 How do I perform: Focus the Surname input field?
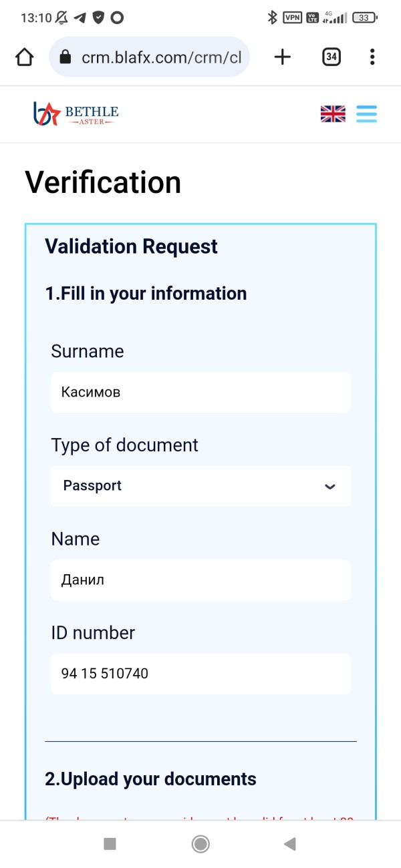coord(200,393)
